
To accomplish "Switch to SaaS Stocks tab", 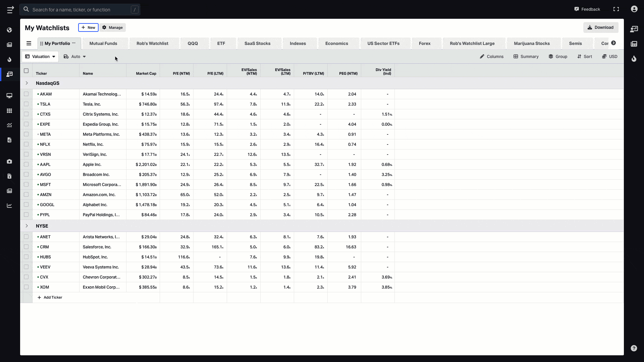I will point(257,44).
